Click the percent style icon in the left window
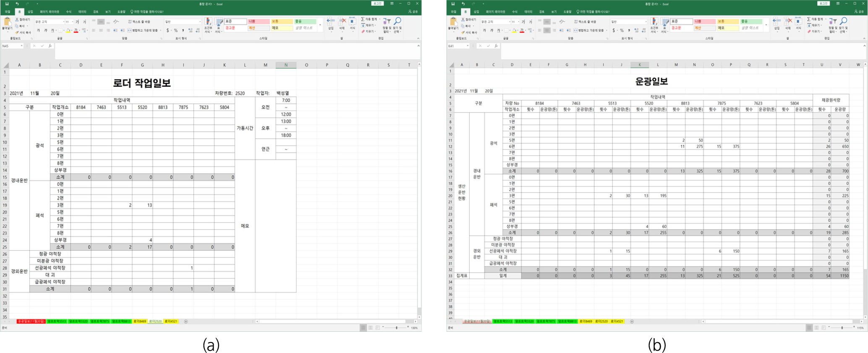868x353 pixels. pos(176,30)
